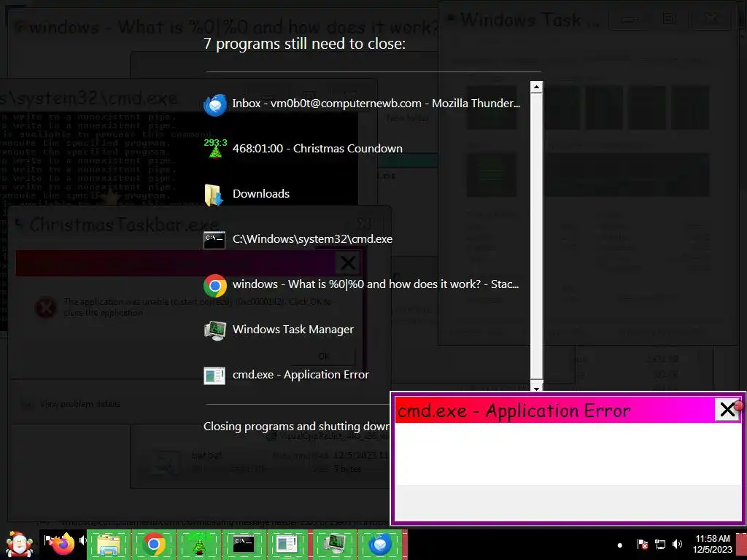Click the cmd.exe - Application Error popup title bar

(555, 410)
